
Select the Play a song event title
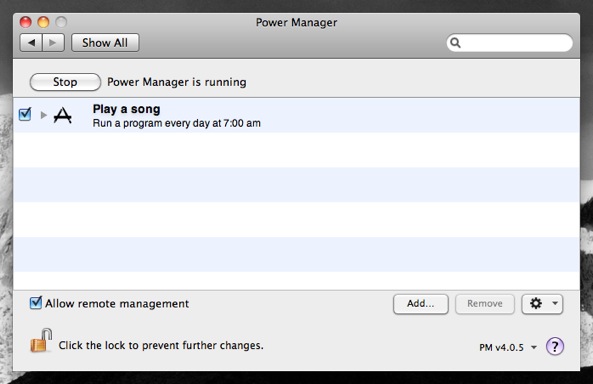pos(126,109)
